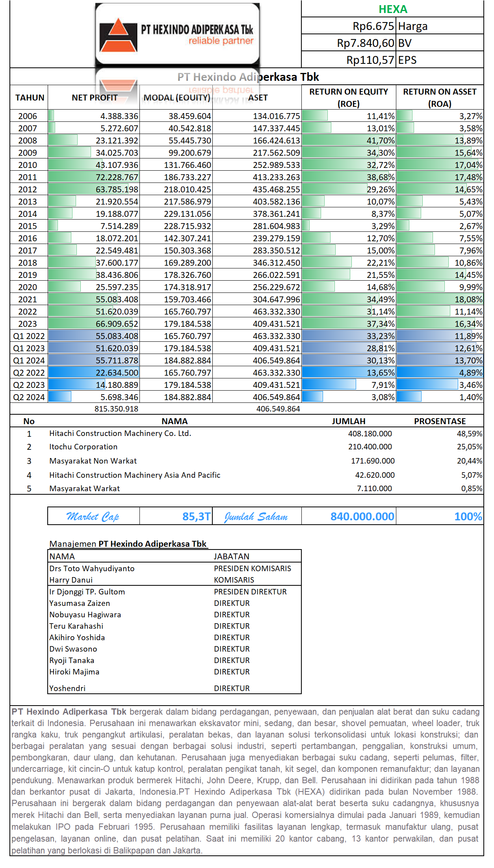Select the 840.000.000 share count
Image resolution: width=494 pixels, height=868 pixels.
pyautogui.click(x=362, y=516)
